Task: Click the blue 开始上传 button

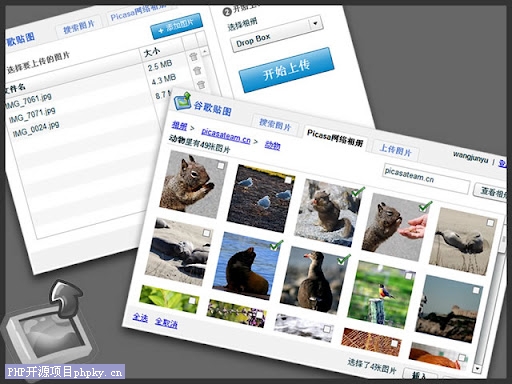Action: pos(287,70)
